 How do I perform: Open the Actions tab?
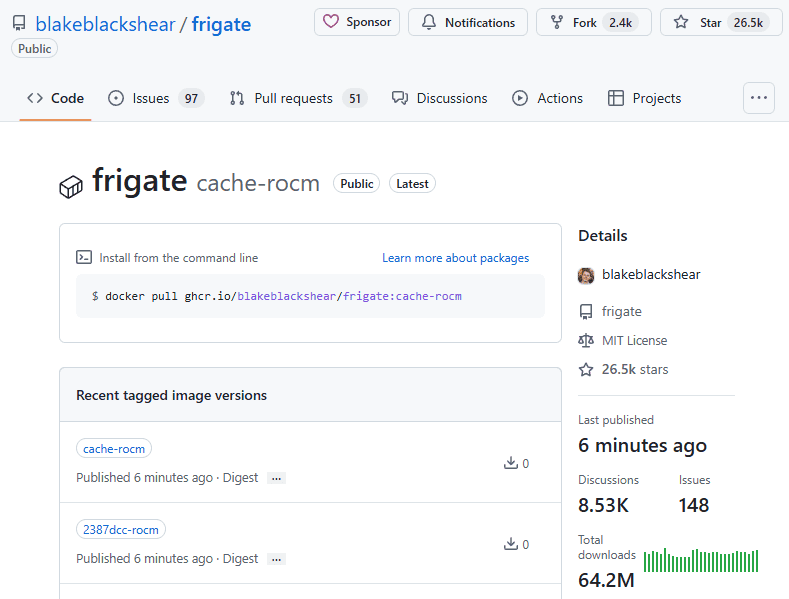(547, 98)
